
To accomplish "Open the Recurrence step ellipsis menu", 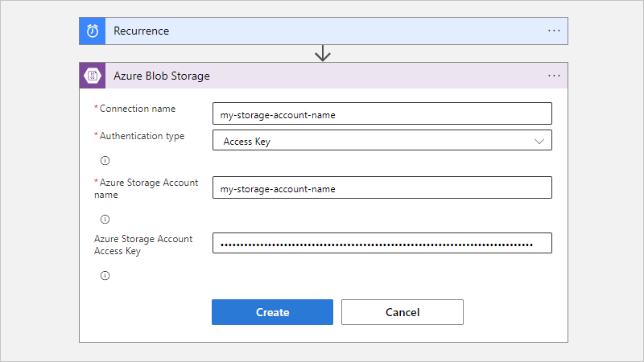I will click(x=554, y=31).
